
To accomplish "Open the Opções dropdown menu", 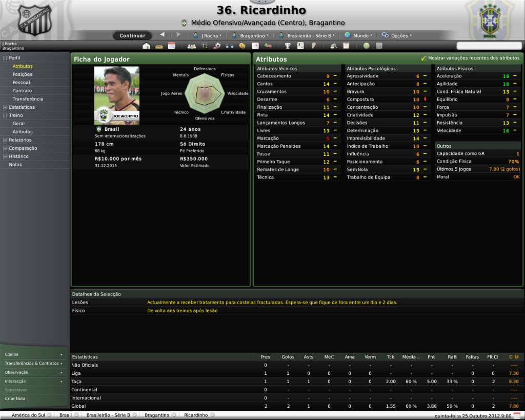I will (396, 35).
